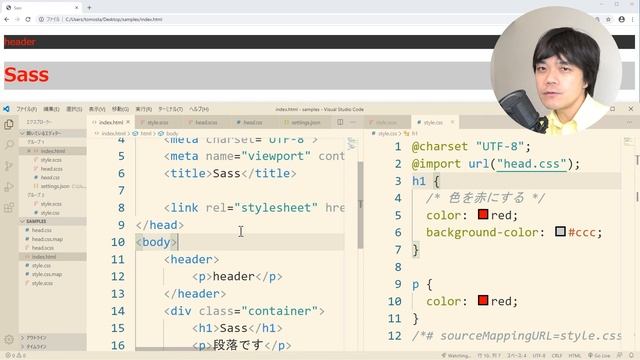Image resolution: width=640 pixels, height=360 pixels.
Task: Click the h1 breadcrumb in right editor
Action: click(411, 133)
